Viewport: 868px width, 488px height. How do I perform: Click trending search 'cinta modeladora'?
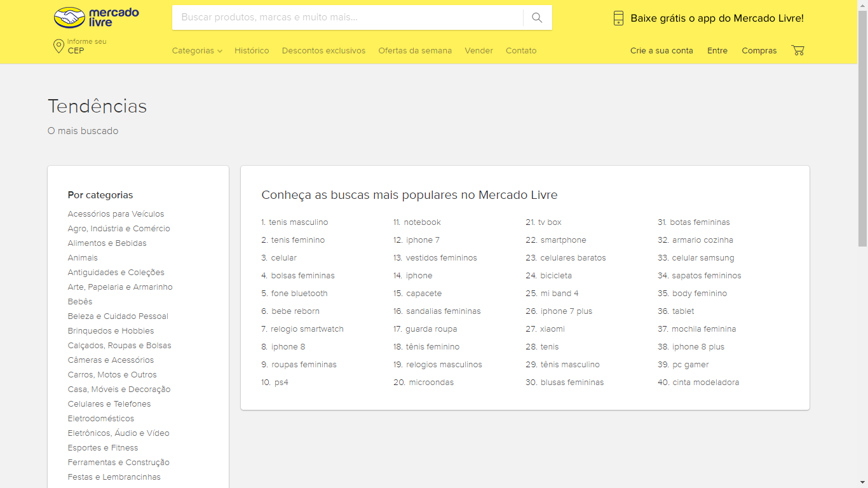pyautogui.click(x=706, y=383)
